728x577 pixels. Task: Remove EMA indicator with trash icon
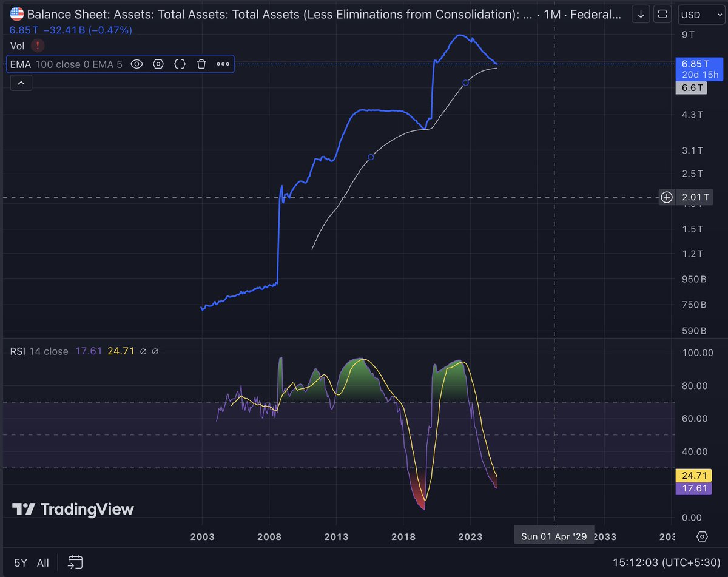(x=201, y=64)
